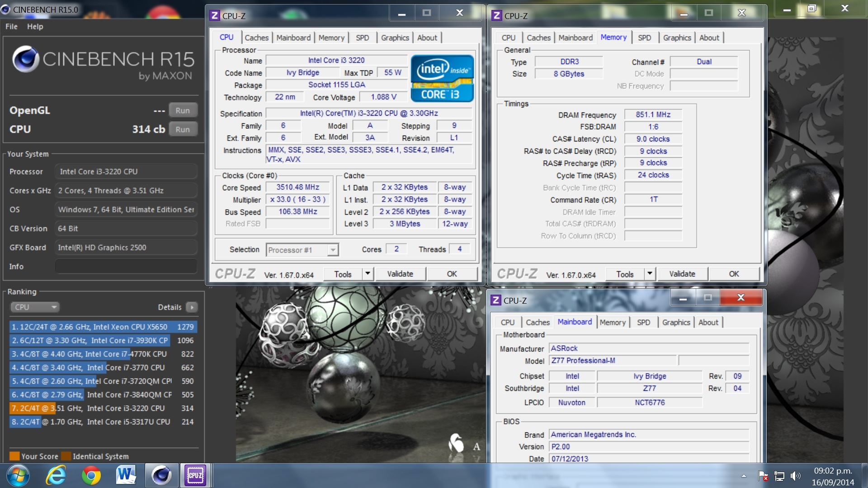Click CPU-Z title icon in first window

tap(215, 16)
